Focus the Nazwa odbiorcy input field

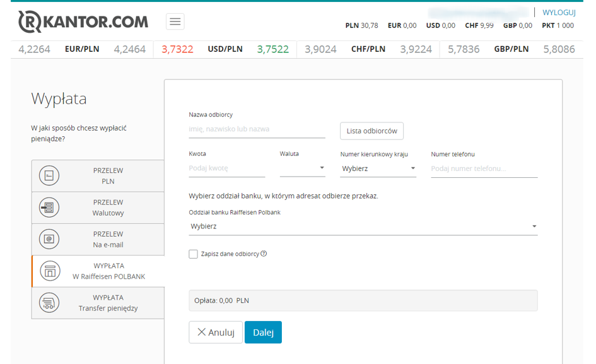(257, 129)
